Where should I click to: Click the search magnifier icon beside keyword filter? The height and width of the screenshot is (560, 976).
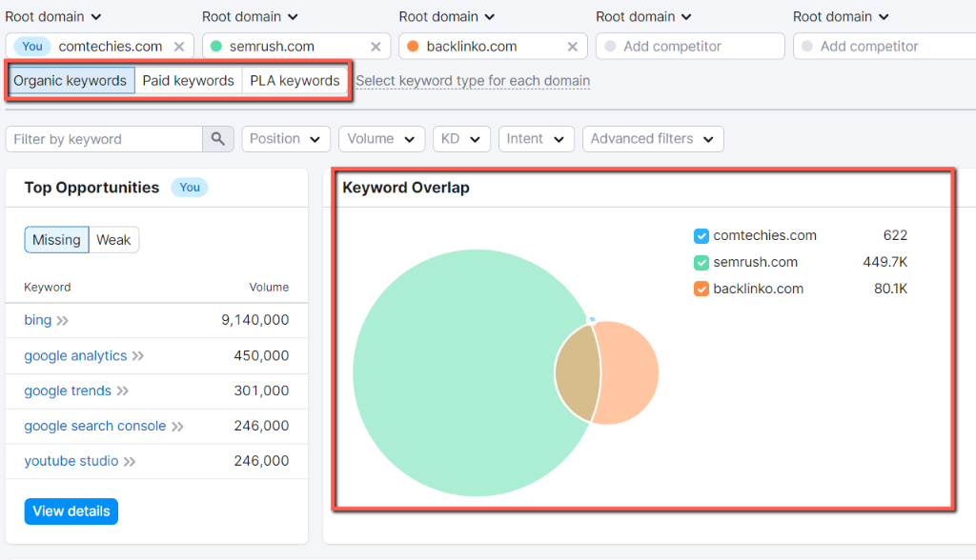pos(217,138)
